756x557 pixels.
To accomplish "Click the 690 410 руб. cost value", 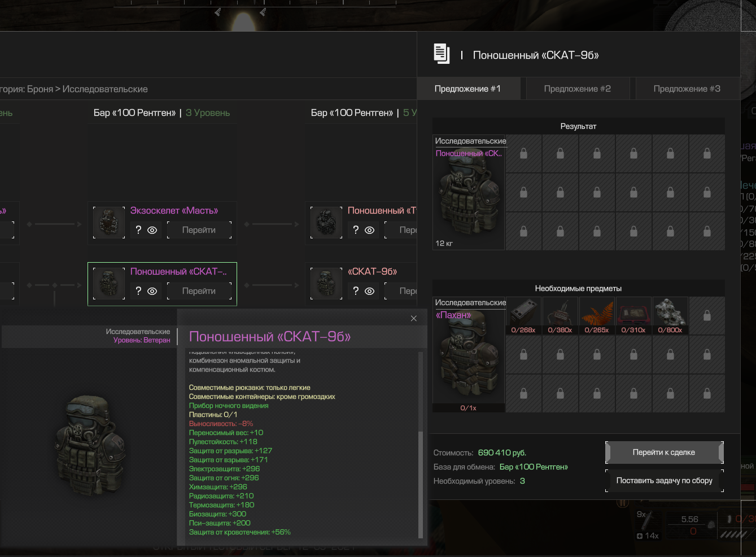I will (x=502, y=452).
